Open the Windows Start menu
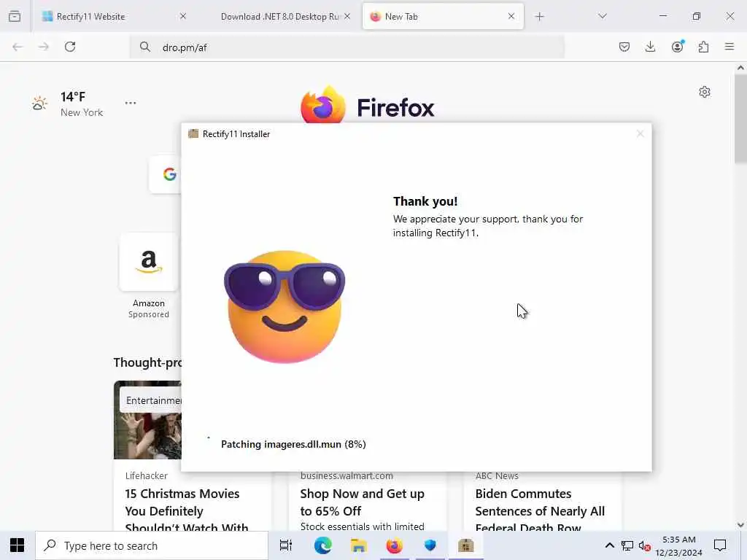The width and height of the screenshot is (747, 560). 18,545
